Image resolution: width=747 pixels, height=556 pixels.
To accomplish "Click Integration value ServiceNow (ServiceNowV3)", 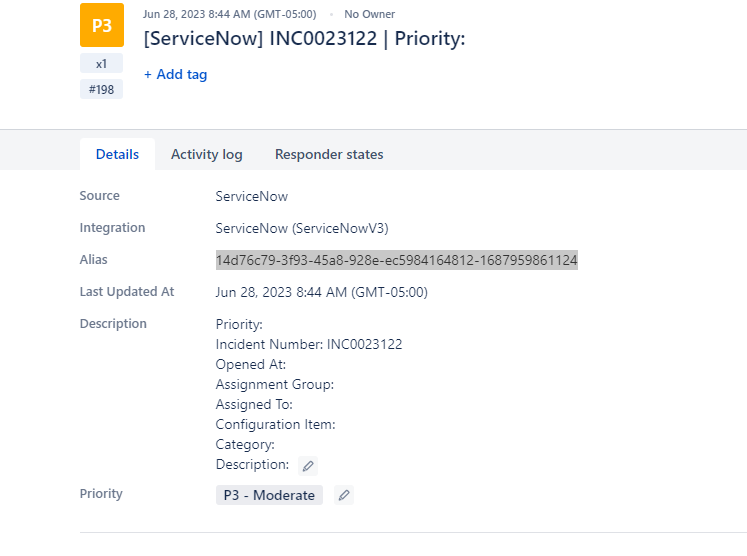I will 302,228.
